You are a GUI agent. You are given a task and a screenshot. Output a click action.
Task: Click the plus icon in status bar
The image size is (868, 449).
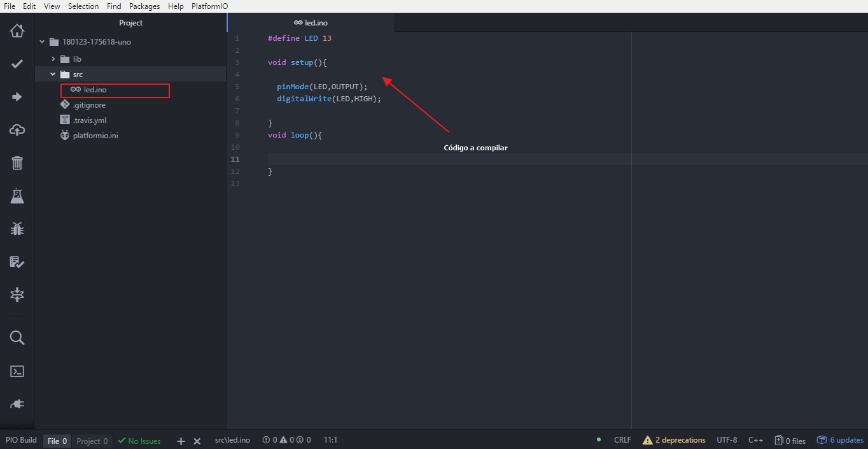point(181,441)
